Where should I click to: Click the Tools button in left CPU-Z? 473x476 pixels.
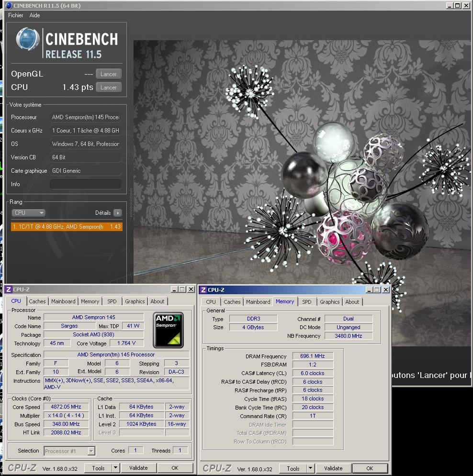coord(98,468)
